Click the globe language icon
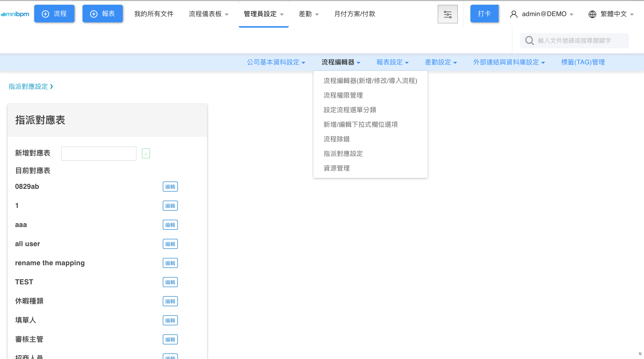The height and width of the screenshot is (359, 644). [x=592, y=14]
